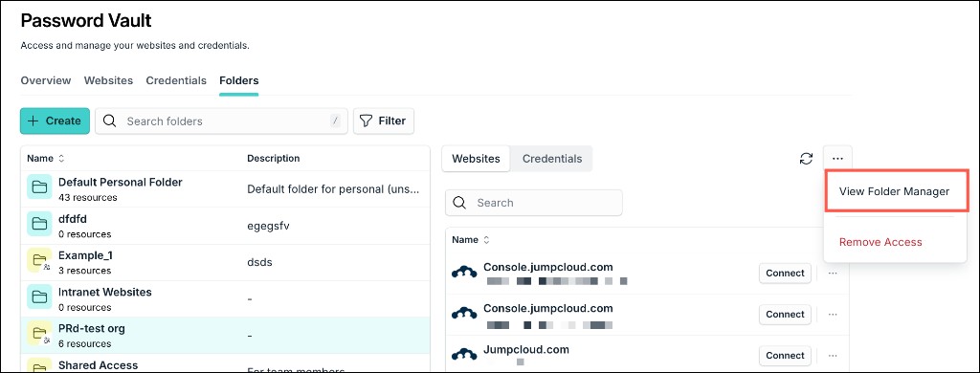
Task: Click the Intranet Websites folder icon
Action: pyautogui.click(x=39, y=296)
